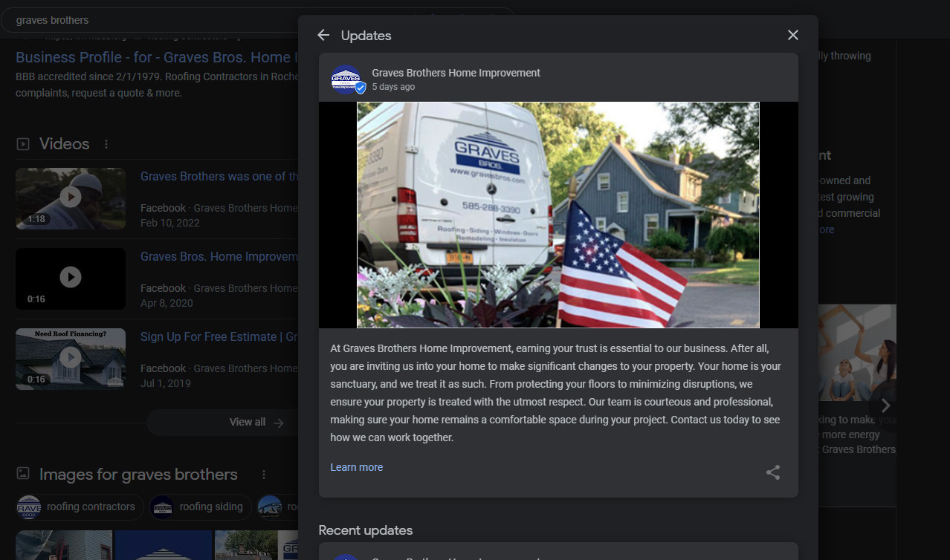The height and width of the screenshot is (560, 950).
Task: Click Graves Brothers profile avatar in post
Action: click(346, 79)
